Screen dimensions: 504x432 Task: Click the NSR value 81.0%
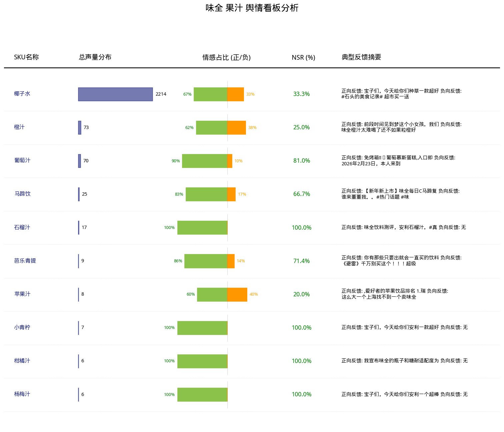pos(302,161)
